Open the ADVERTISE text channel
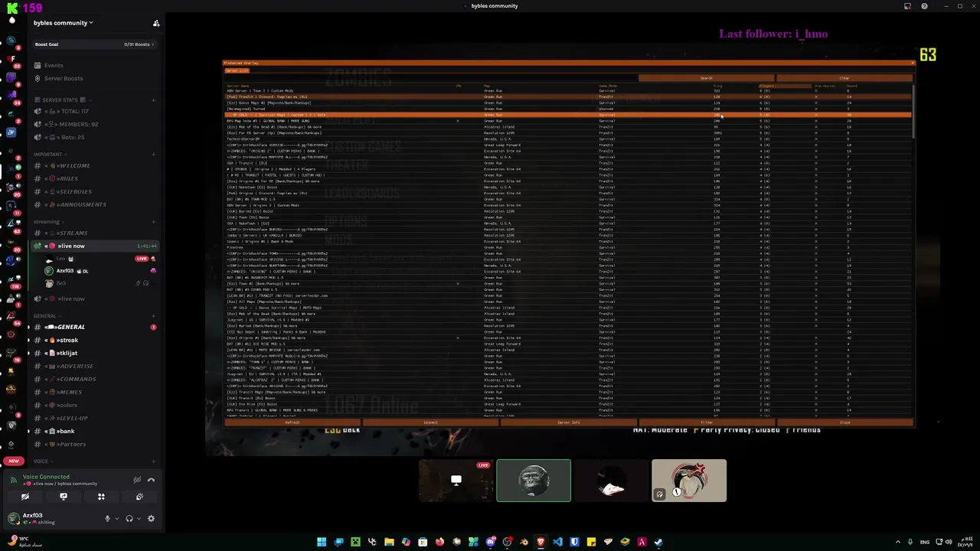This screenshot has width=980, height=551. coord(95,366)
